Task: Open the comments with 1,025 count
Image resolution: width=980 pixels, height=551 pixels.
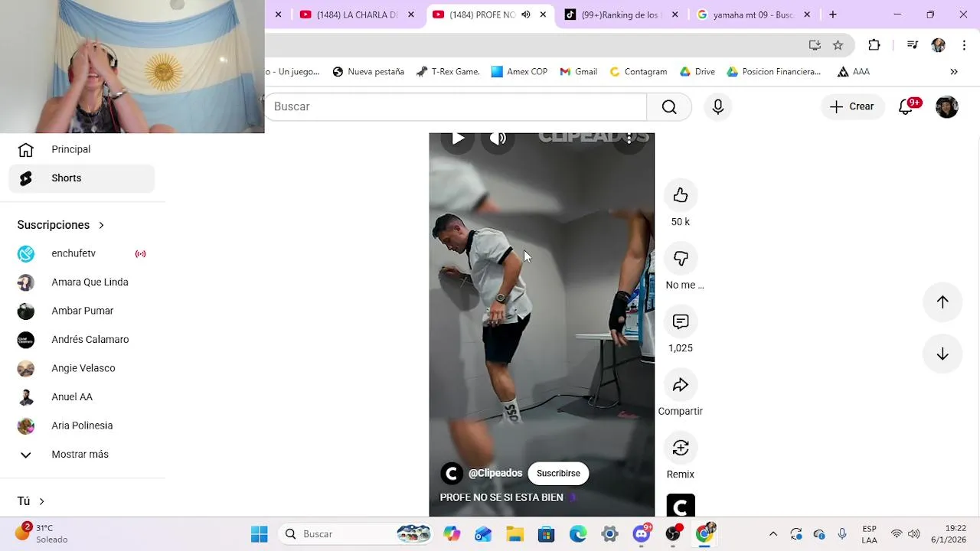Action: (681, 322)
